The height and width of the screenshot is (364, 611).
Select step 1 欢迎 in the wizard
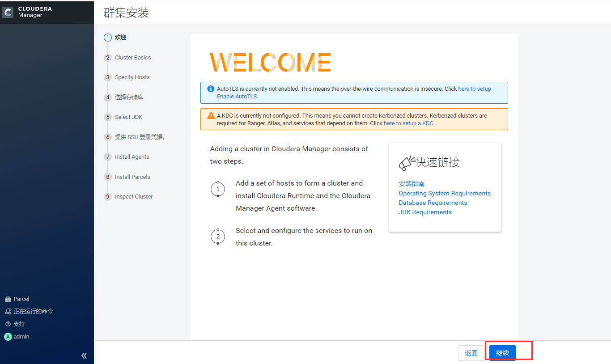coord(115,38)
